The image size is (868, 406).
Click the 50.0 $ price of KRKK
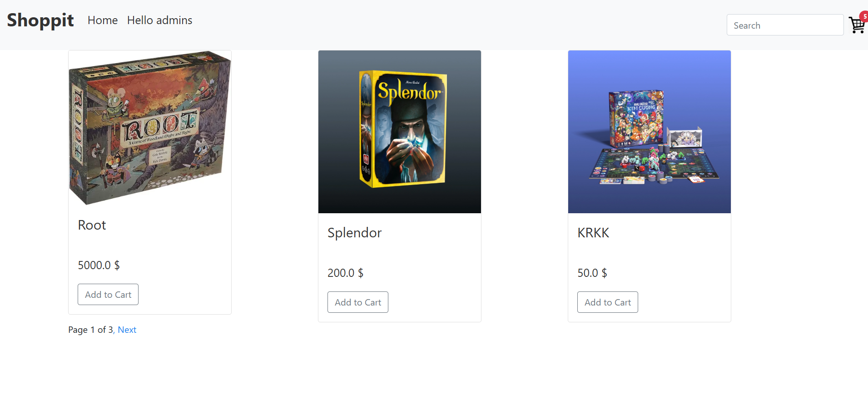pos(592,273)
